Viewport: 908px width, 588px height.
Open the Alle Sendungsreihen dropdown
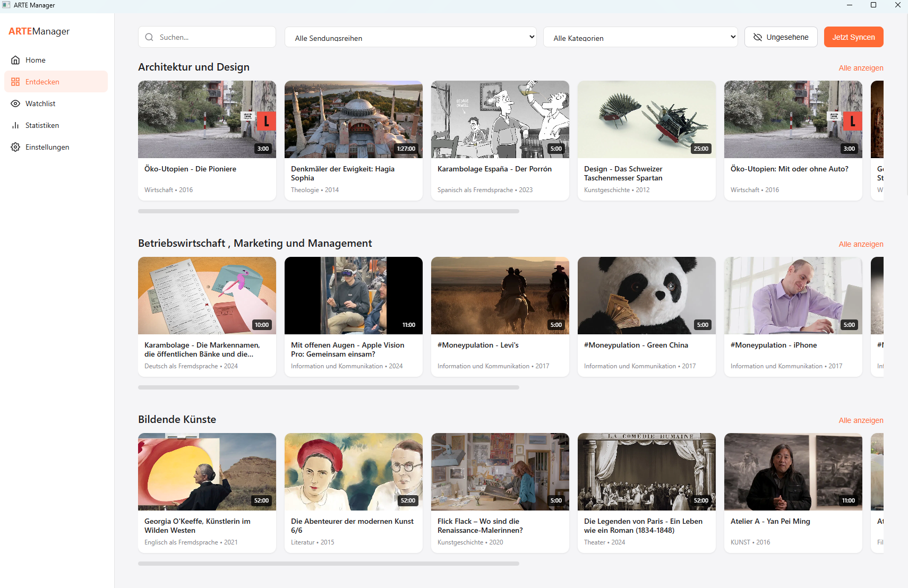[x=410, y=37]
